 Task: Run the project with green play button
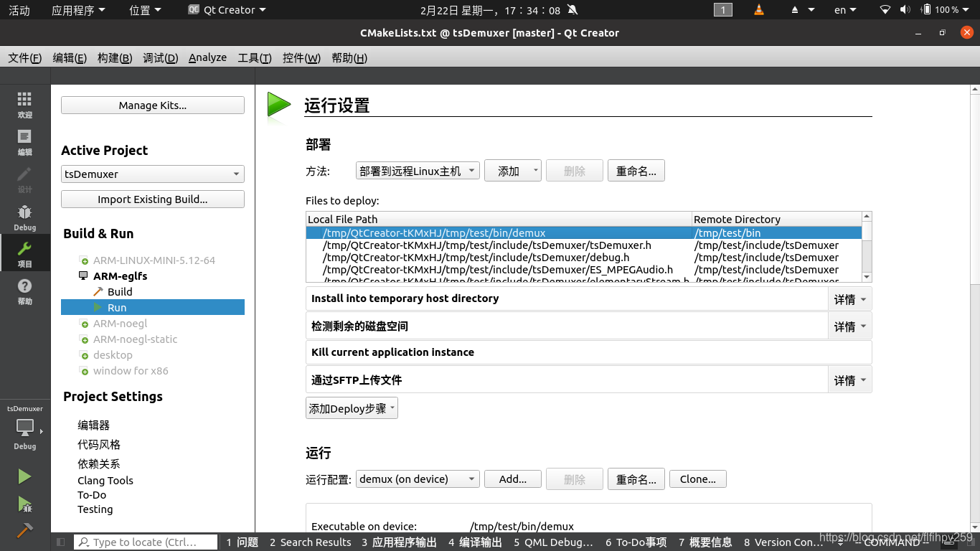tap(24, 476)
